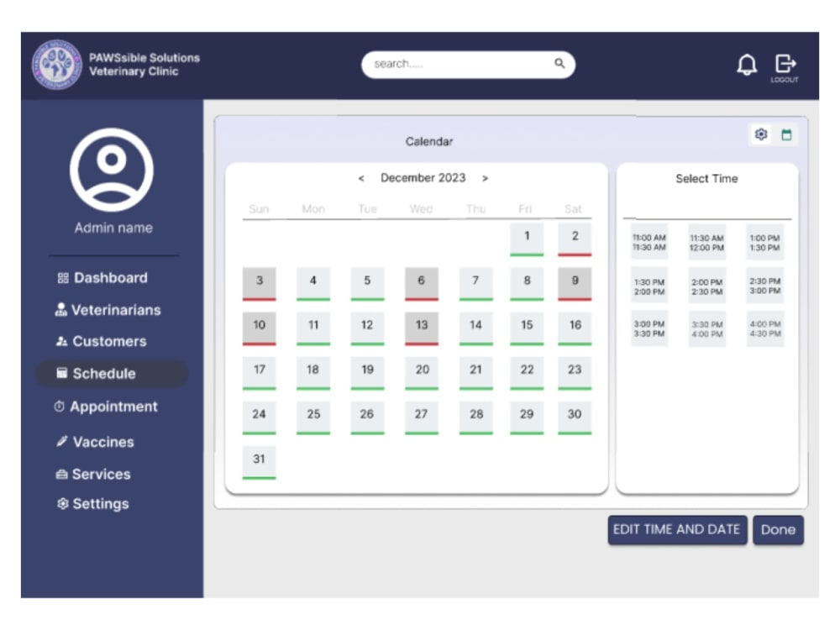Select the 4:00 PM - 4:30 PM slot
This screenshot has width=840, height=630.
pos(764,328)
